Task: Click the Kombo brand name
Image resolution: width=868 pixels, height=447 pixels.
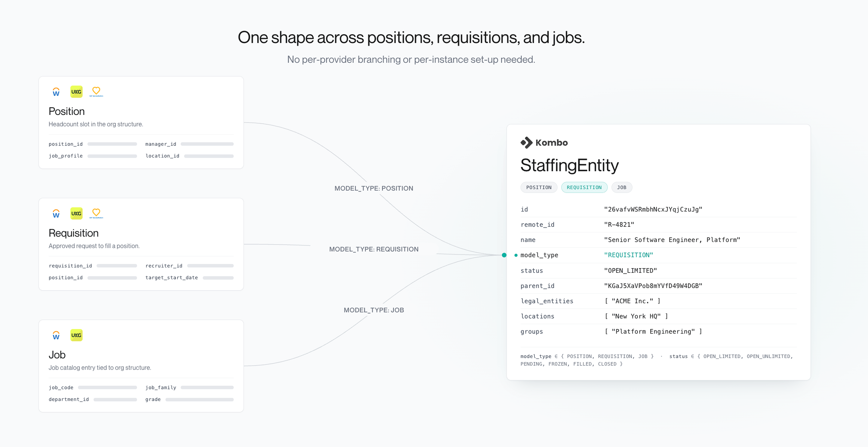Action: pyautogui.click(x=552, y=143)
